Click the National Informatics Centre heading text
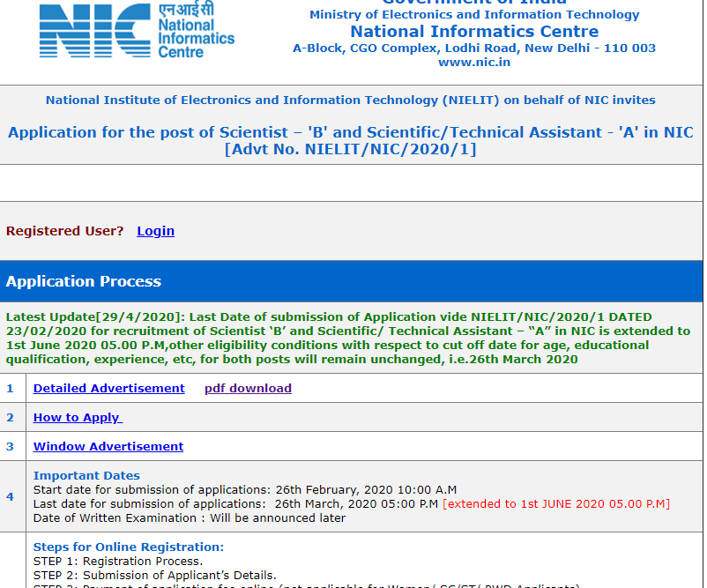Viewport: 707px width, 588px height. [x=473, y=32]
